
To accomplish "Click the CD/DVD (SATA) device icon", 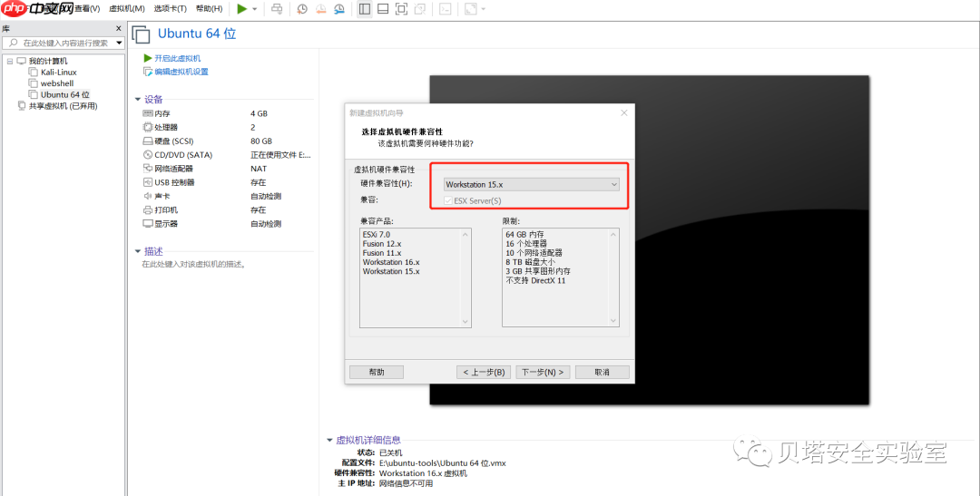I will click(x=148, y=155).
